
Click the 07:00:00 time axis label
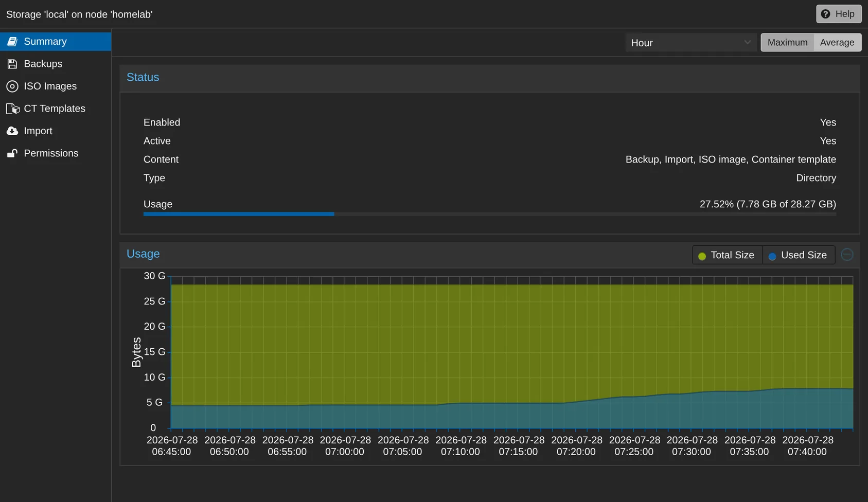point(345,446)
